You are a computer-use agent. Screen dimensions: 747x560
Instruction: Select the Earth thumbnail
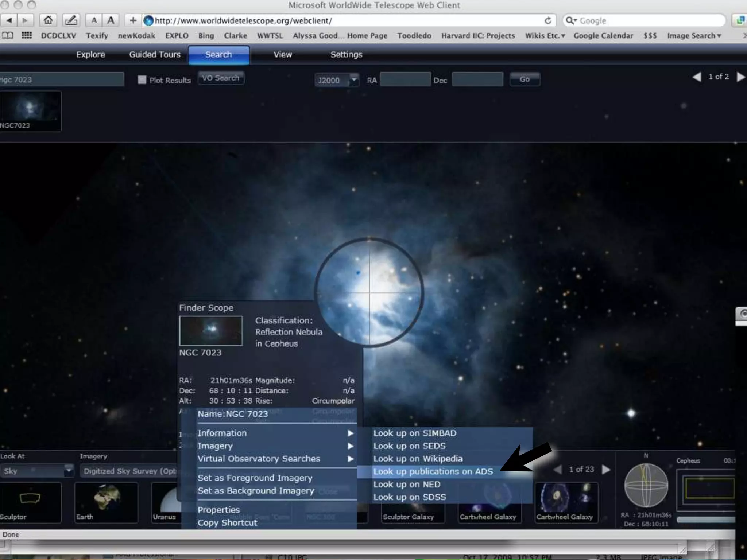[106, 502]
